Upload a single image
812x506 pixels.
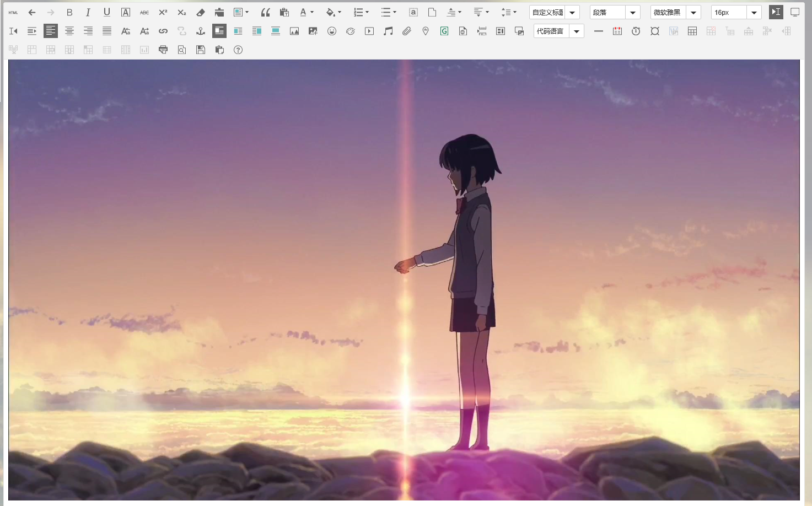click(294, 31)
